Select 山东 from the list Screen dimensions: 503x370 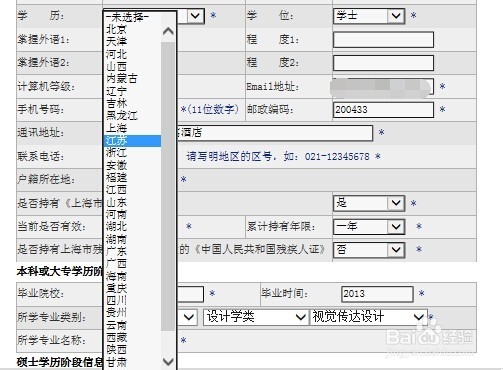click(x=133, y=202)
